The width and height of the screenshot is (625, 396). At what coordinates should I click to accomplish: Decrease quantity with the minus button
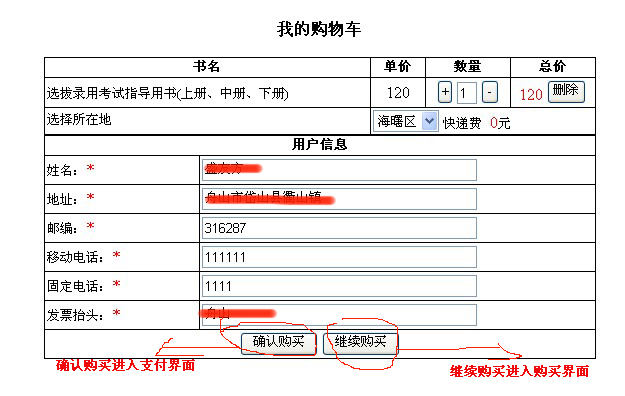[490, 92]
